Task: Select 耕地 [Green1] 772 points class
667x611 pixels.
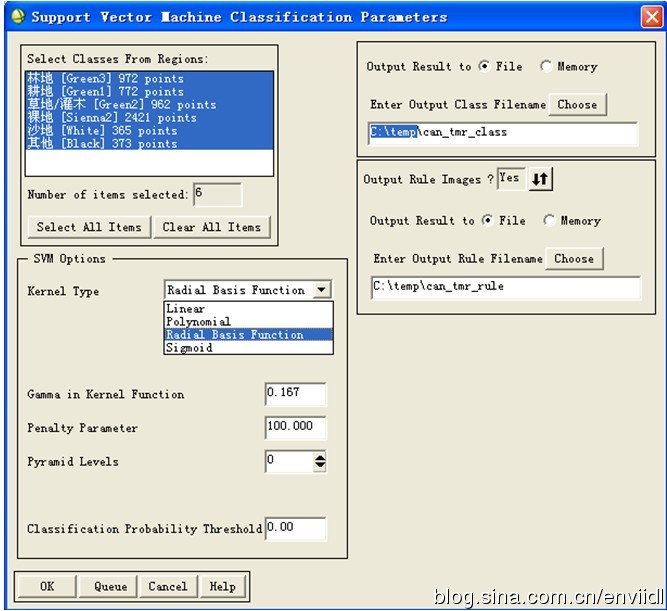Action: point(149,91)
